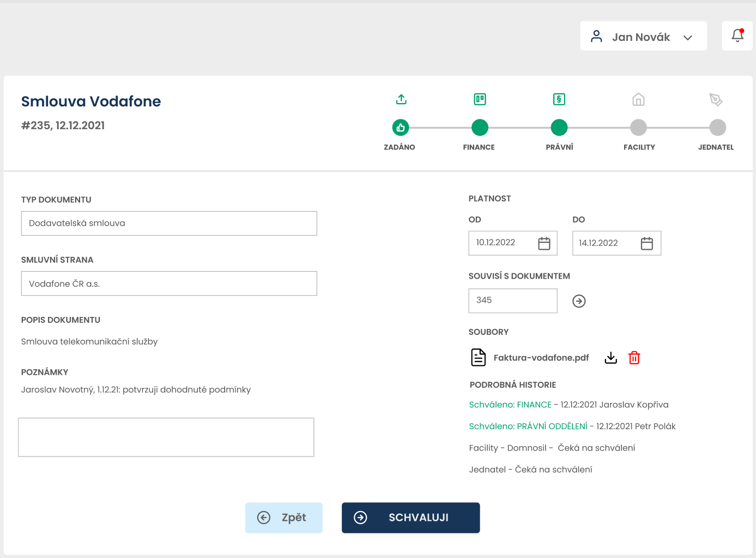Click the Smlouva Vodafone title
This screenshot has width=756, height=558.
pos(91,101)
